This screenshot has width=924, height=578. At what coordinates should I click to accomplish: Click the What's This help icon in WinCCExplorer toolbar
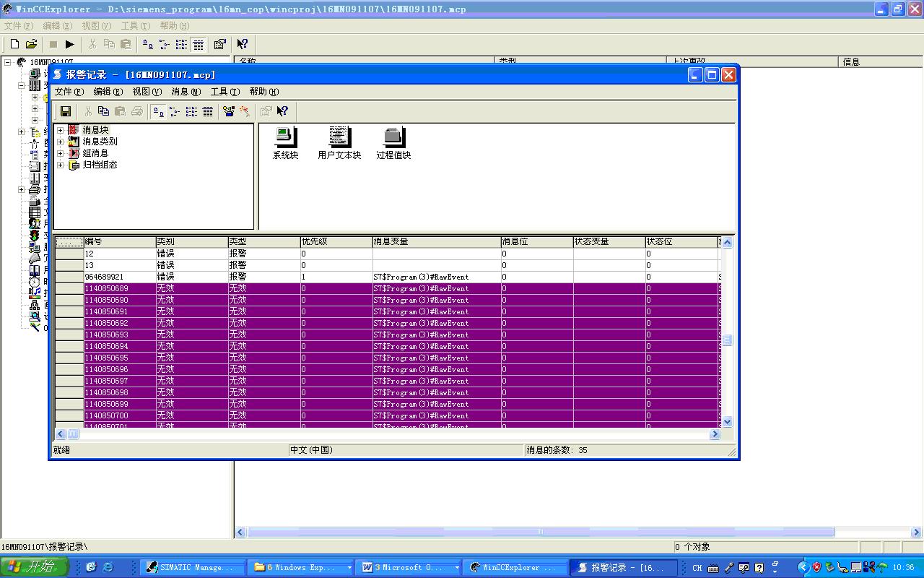click(x=243, y=44)
